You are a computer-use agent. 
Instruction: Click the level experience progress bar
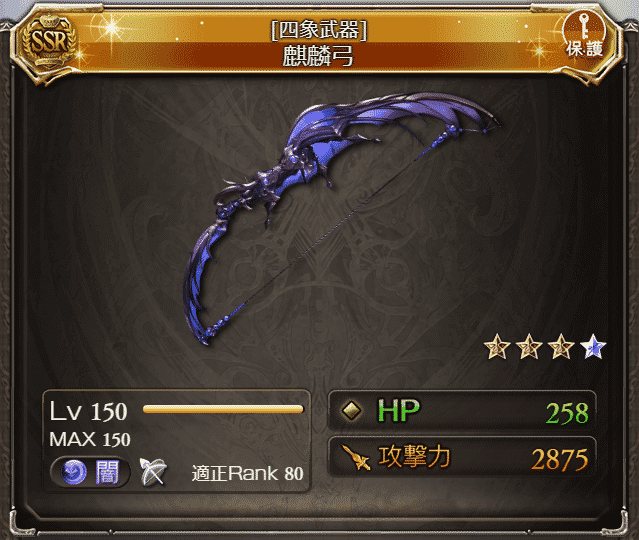(x=223, y=409)
